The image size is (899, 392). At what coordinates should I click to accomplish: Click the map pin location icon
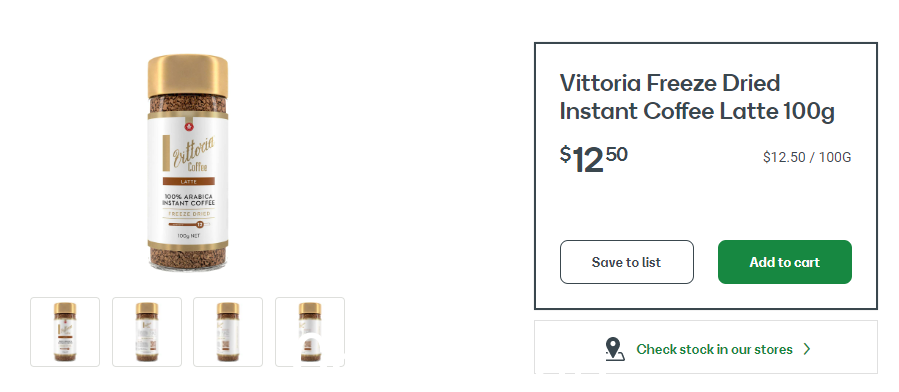(x=614, y=349)
